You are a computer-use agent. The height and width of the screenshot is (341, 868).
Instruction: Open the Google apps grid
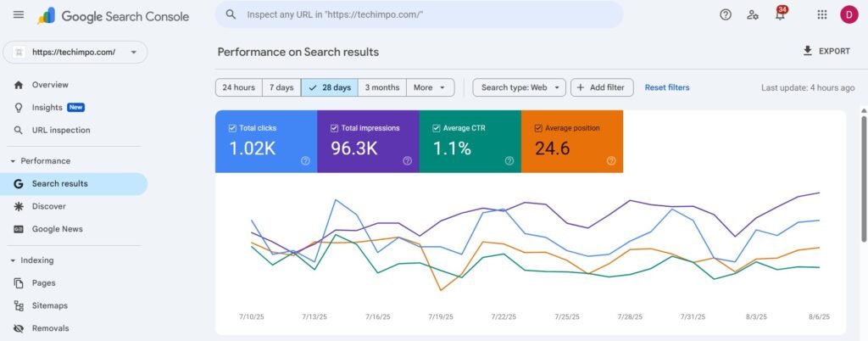pyautogui.click(x=821, y=14)
